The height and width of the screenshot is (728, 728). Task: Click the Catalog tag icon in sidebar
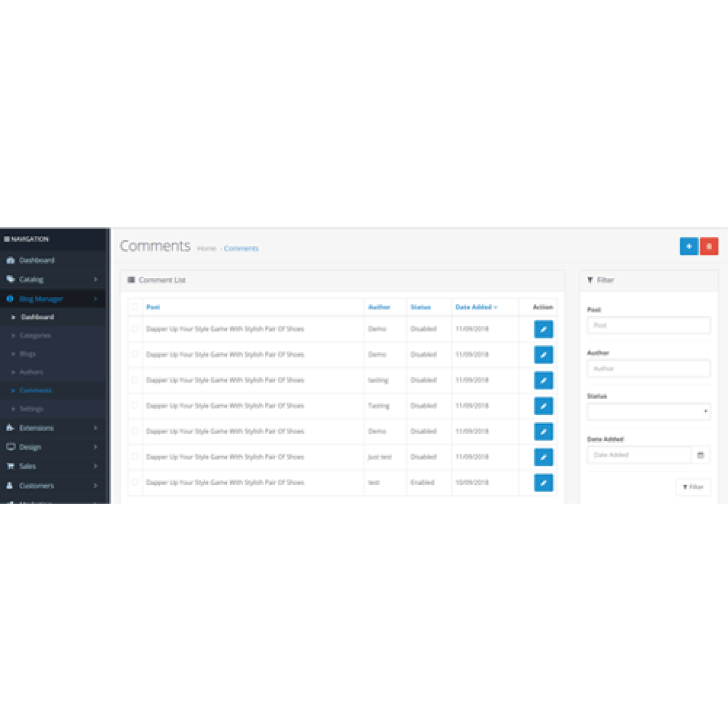point(11,279)
